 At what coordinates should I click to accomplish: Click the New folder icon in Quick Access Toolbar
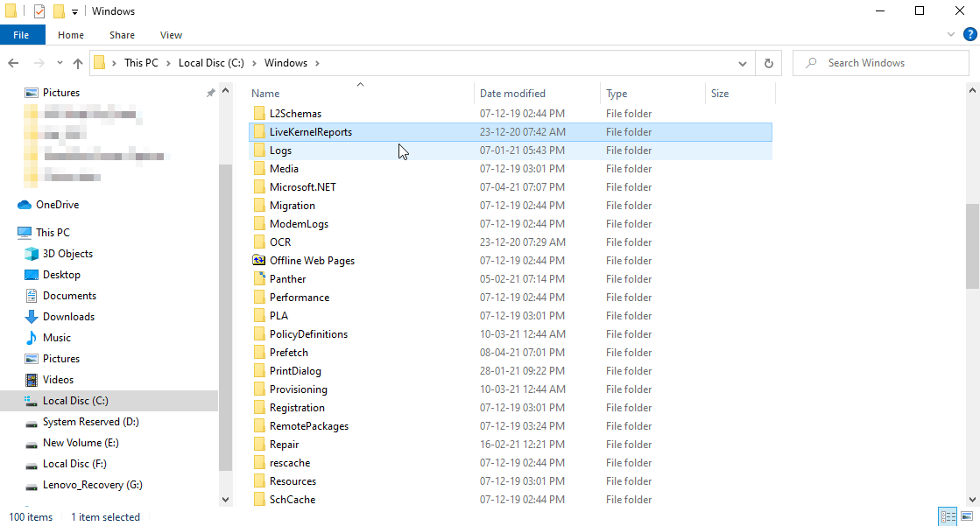pos(59,11)
